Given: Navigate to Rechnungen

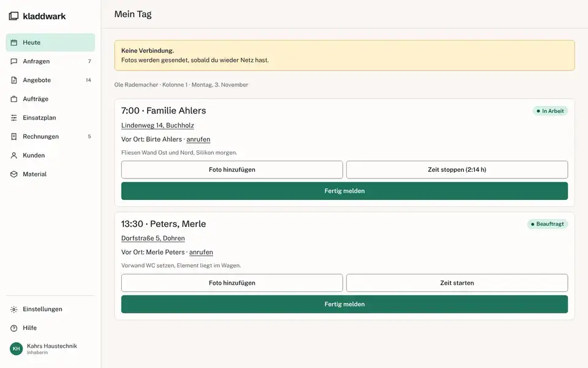Looking at the screenshot, I should pyautogui.click(x=50, y=136).
